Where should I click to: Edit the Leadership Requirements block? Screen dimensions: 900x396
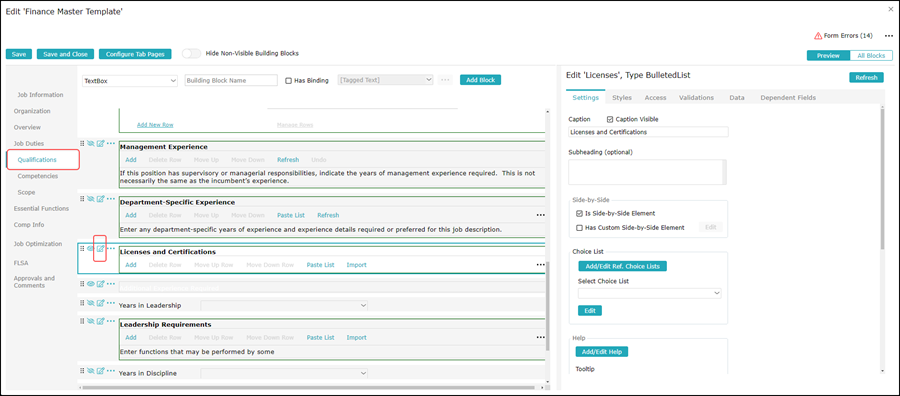coord(100,321)
